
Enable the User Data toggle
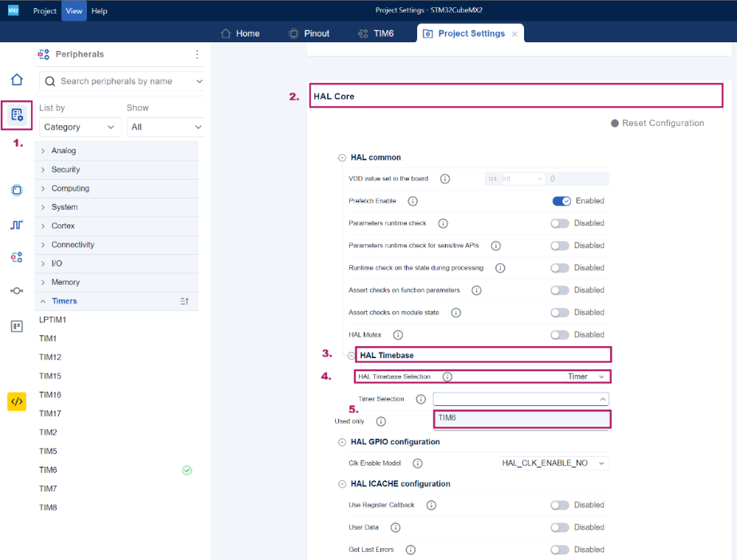(x=560, y=527)
